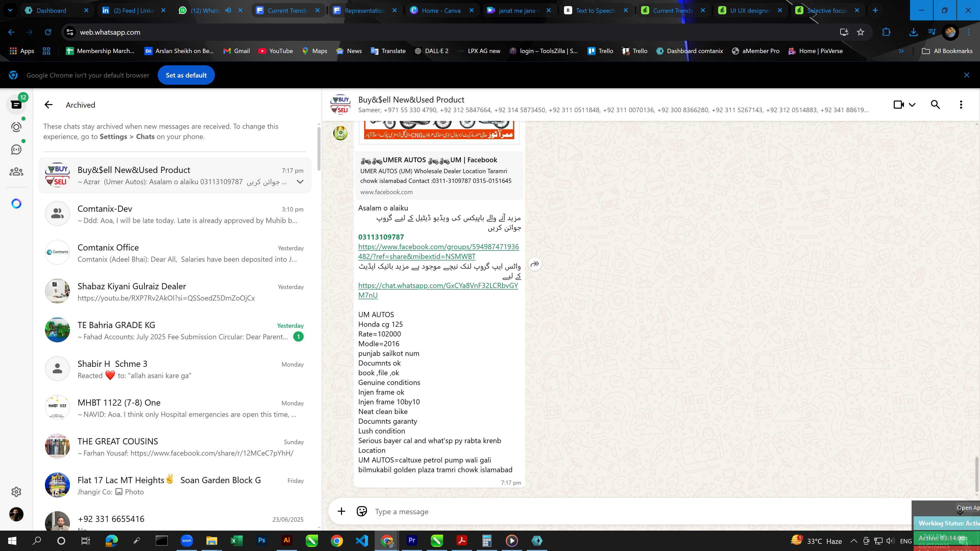The width and height of the screenshot is (980, 551).
Task: Click the Type a message field
Action: coord(639,512)
